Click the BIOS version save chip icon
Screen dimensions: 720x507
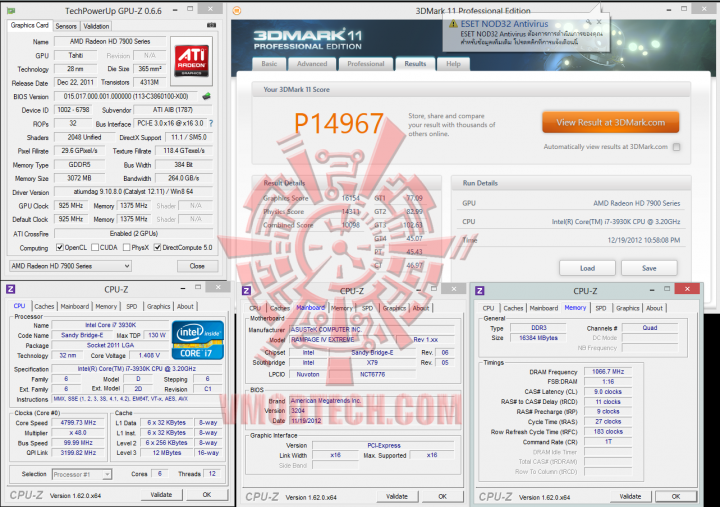click(x=207, y=96)
